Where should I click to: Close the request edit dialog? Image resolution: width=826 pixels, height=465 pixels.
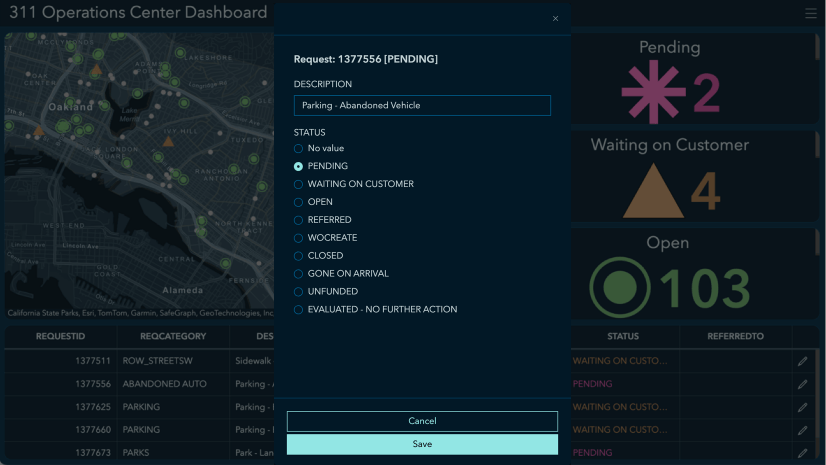(x=555, y=18)
